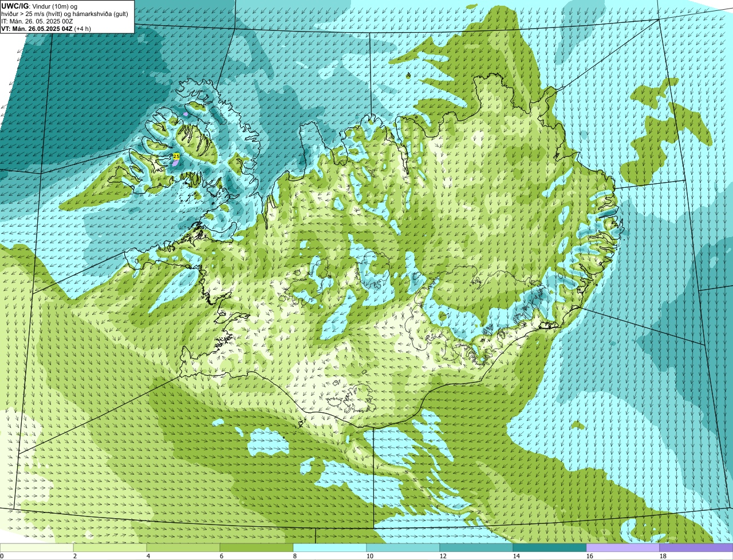The height and width of the screenshot is (560, 733).
Task: Click the 14–16 m/s dark teal legend swatch
Action: point(550,548)
